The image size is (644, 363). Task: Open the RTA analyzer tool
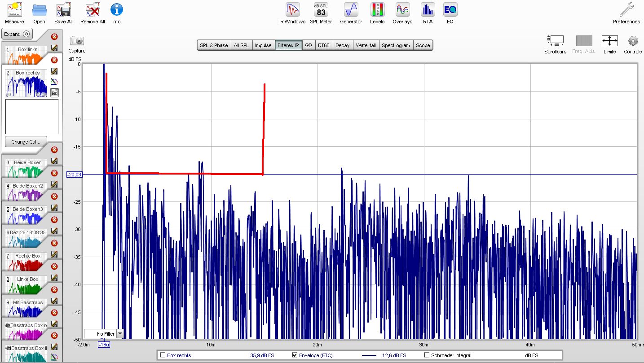tap(428, 9)
